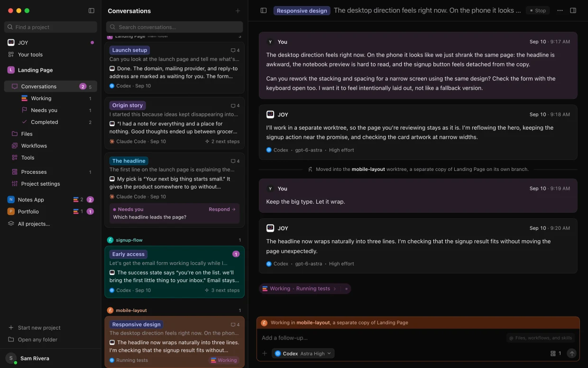Image resolution: width=588 pixels, height=368 pixels.
Task: Click the mobile-layout worktree group header
Action: [175, 311]
